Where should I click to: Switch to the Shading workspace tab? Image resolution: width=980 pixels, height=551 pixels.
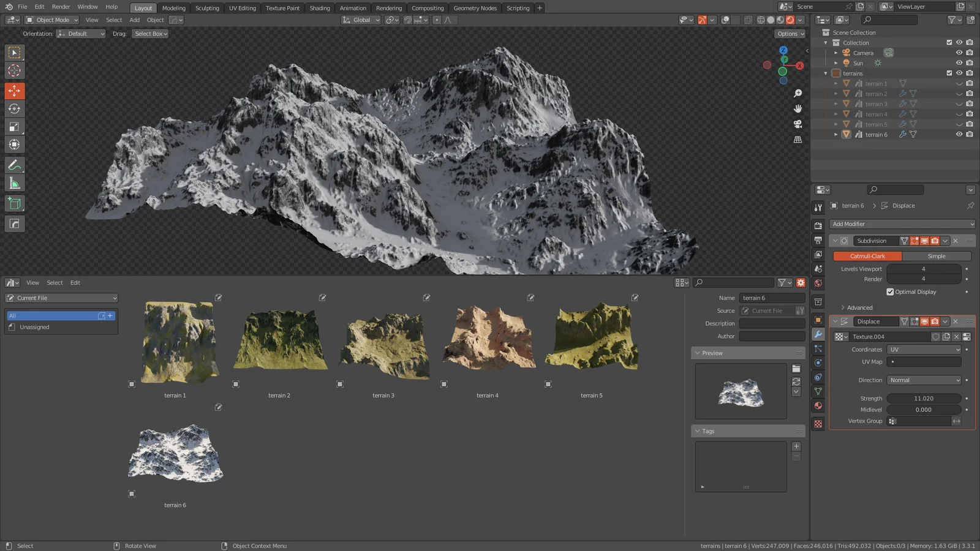[319, 8]
